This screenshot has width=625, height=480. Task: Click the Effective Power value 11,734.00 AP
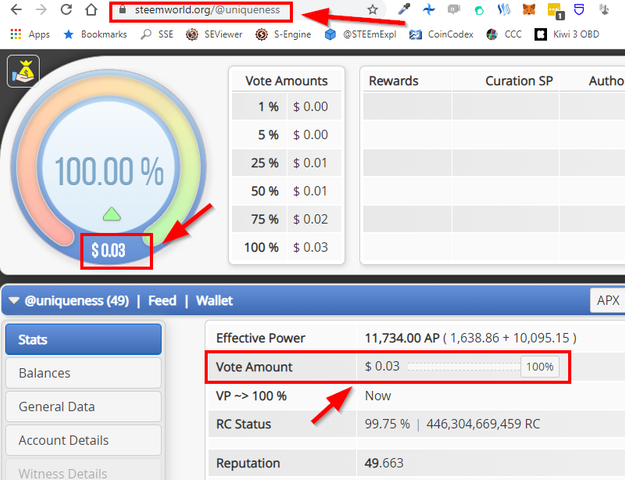[402, 338]
